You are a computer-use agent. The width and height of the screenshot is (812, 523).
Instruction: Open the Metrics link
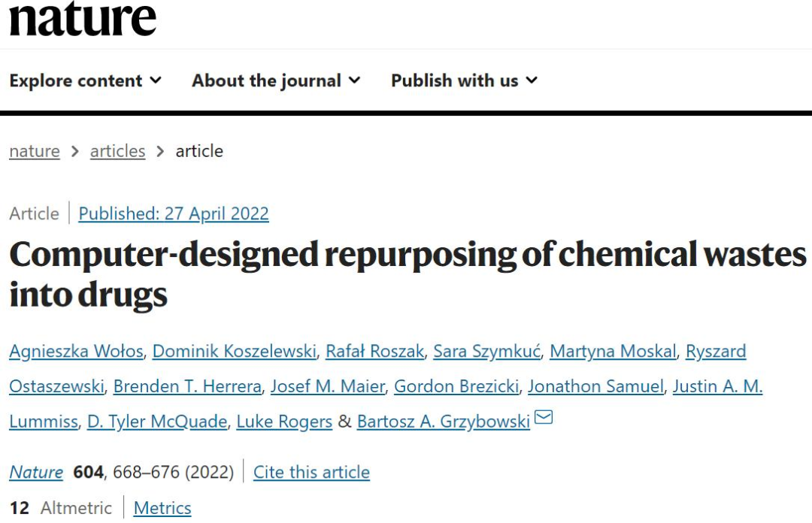[x=162, y=508]
